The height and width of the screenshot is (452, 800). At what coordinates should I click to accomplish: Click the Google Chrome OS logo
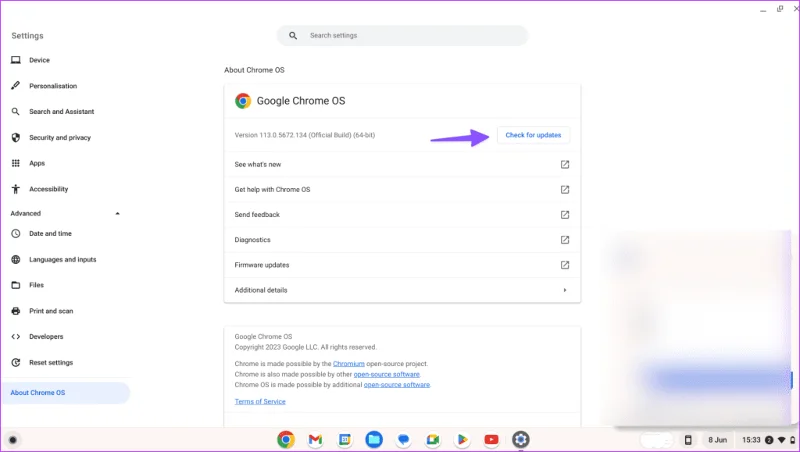coord(243,101)
